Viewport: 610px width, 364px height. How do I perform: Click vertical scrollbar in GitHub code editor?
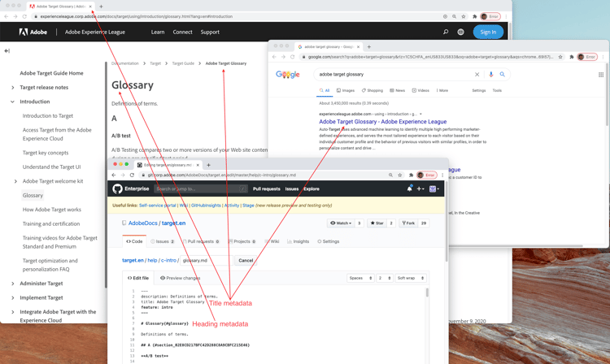coord(427,292)
